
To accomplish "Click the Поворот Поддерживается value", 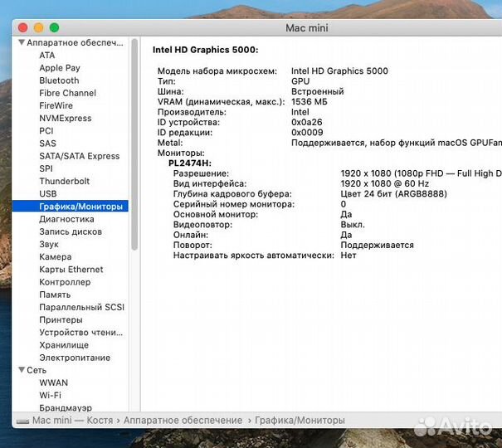I will coord(378,245).
